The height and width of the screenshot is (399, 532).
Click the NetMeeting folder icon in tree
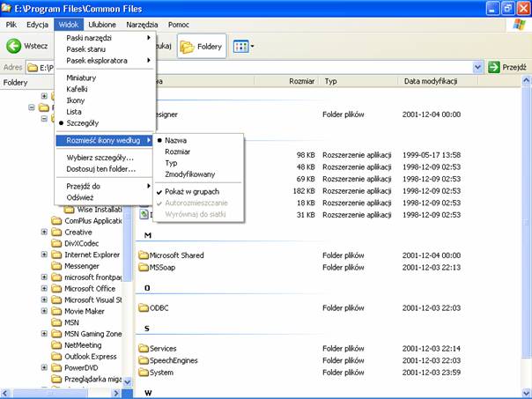click(56, 345)
